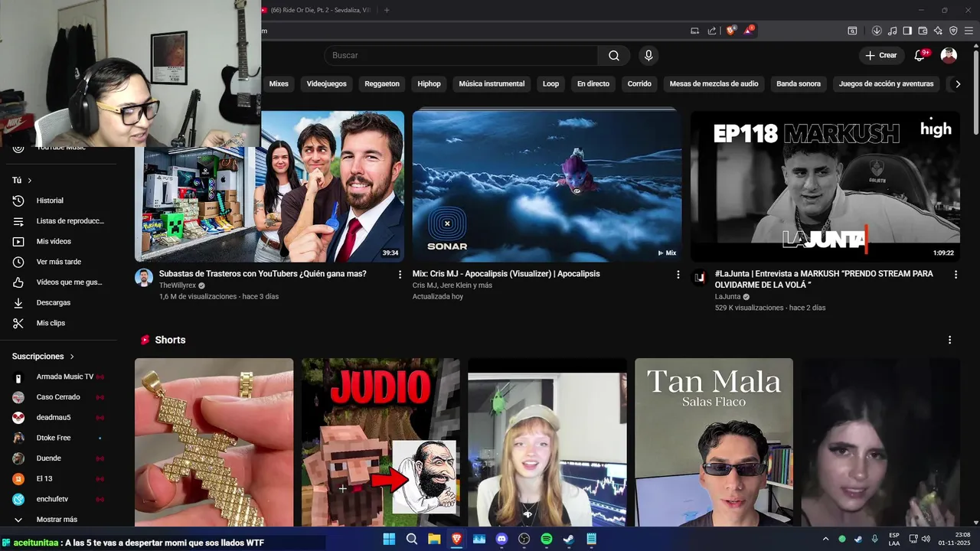Select the Mixes filter chip
This screenshot has height=551, width=980.
(279, 84)
